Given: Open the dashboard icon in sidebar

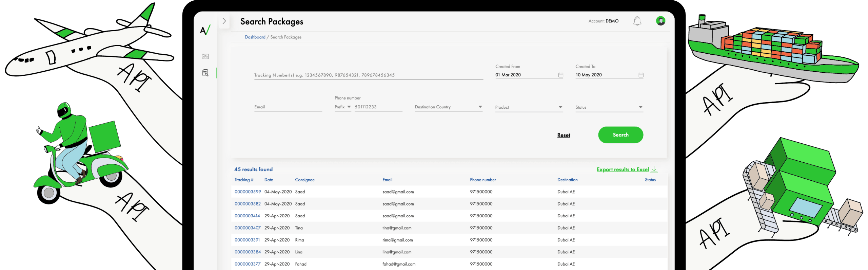Looking at the screenshot, I should pos(205,56).
